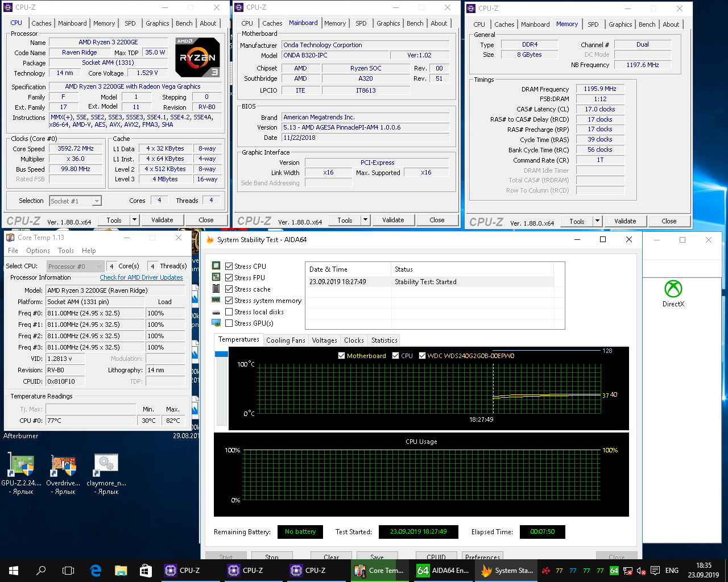Click the Preferences button in AIDA64

coord(482,556)
